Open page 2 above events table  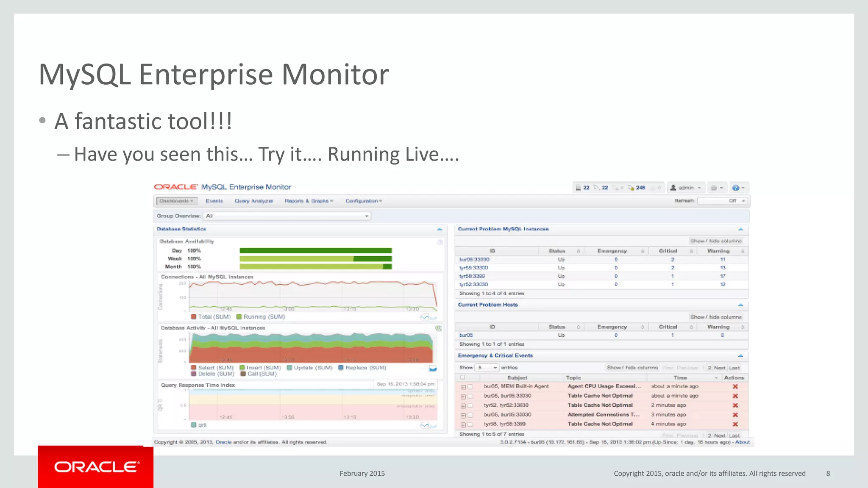coord(709,368)
